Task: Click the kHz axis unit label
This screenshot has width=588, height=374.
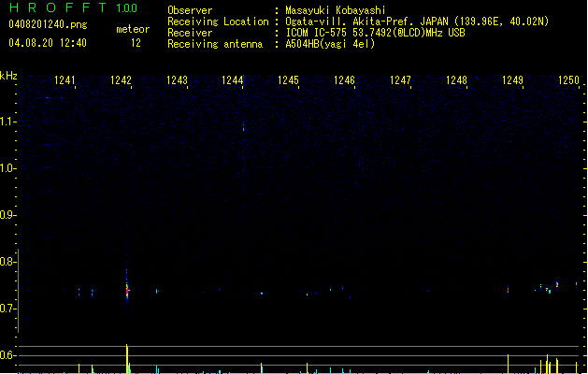Action: pyautogui.click(x=8, y=76)
